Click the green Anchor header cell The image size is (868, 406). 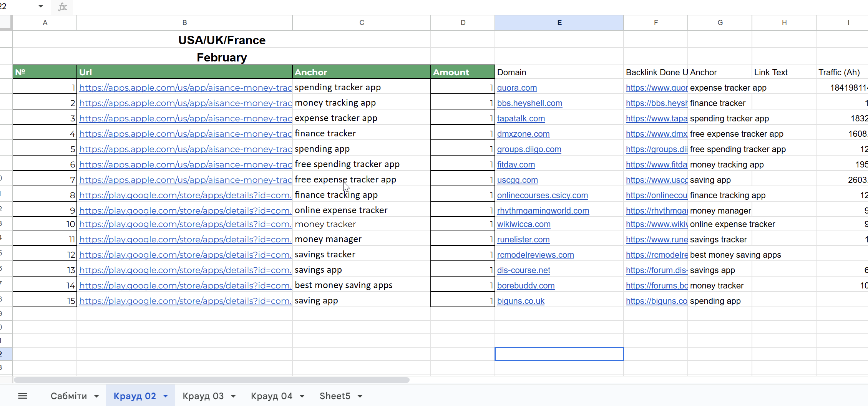[361, 72]
